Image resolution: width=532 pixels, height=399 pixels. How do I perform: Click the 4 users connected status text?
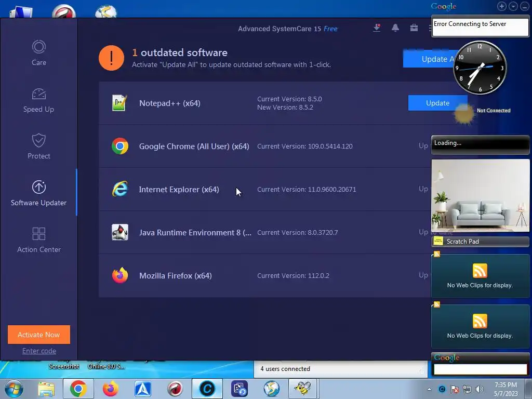[285, 369]
